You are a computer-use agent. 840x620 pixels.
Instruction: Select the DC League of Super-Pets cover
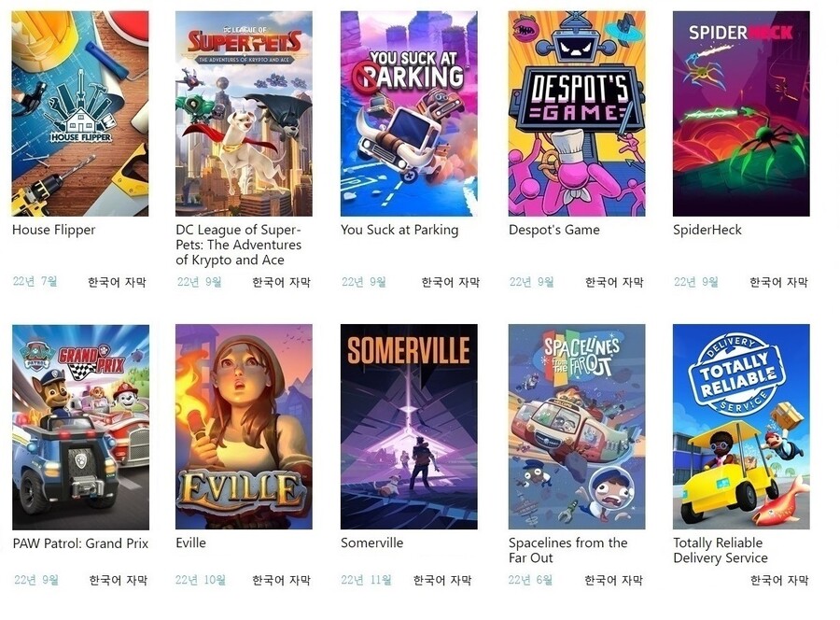tap(244, 114)
